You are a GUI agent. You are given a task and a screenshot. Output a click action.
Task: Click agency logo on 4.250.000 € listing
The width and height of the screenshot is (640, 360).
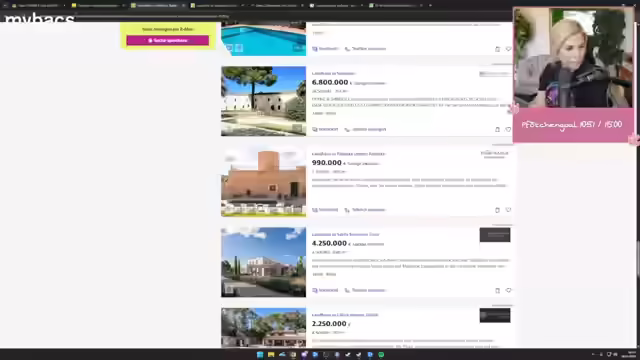[x=495, y=235]
